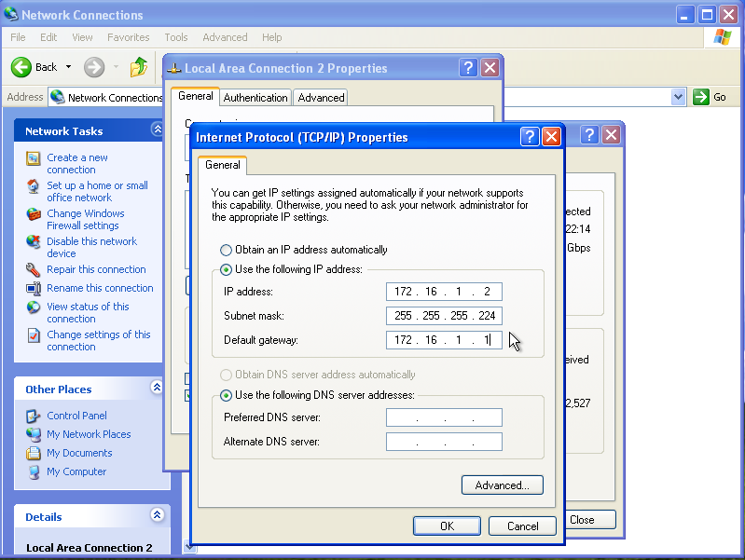Open the Favorites menu
This screenshot has height=560, width=745.
point(129,37)
